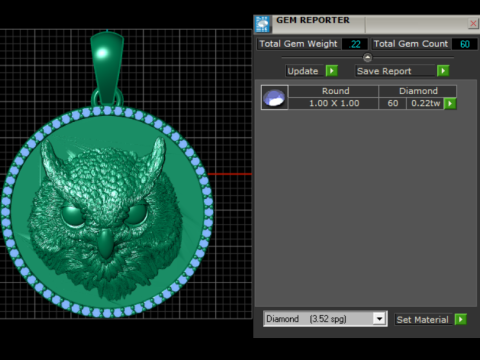Collapse the panel with the round arrow handle
480x360 pixels.
(x=367, y=58)
